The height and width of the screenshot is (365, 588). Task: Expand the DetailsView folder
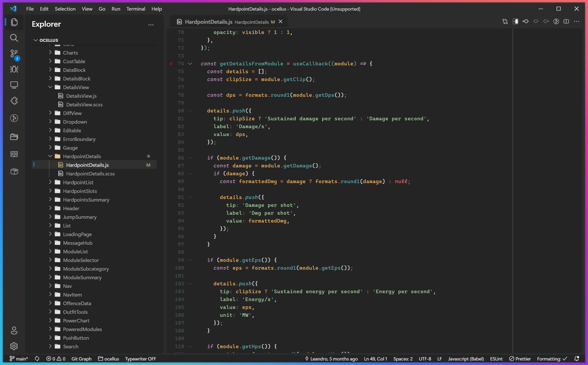[50, 87]
